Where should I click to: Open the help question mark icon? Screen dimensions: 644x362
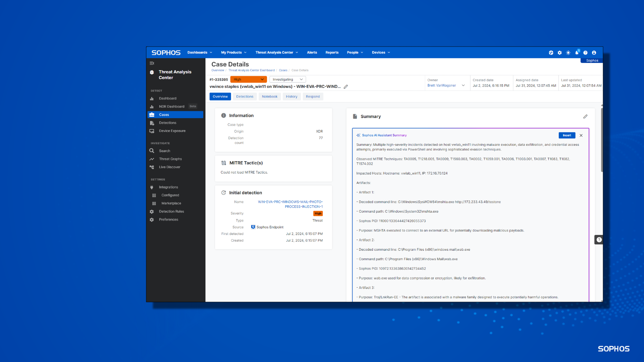click(585, 52)
